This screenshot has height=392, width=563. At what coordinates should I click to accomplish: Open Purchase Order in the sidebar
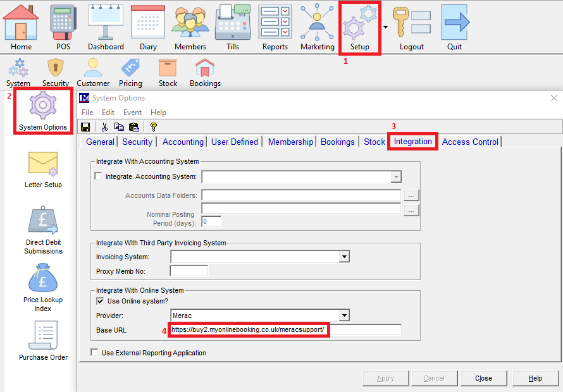[43, 340]
